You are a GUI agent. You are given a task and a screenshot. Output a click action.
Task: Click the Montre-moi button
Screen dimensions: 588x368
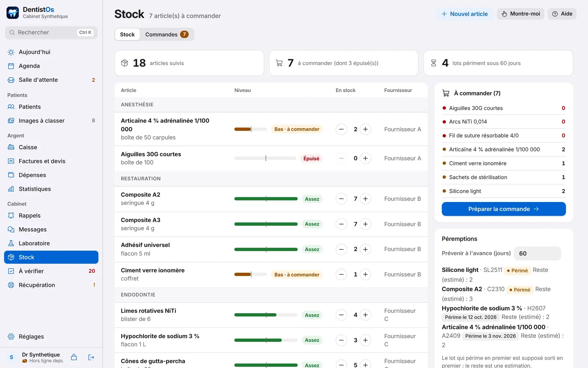[x=520, y=14]
